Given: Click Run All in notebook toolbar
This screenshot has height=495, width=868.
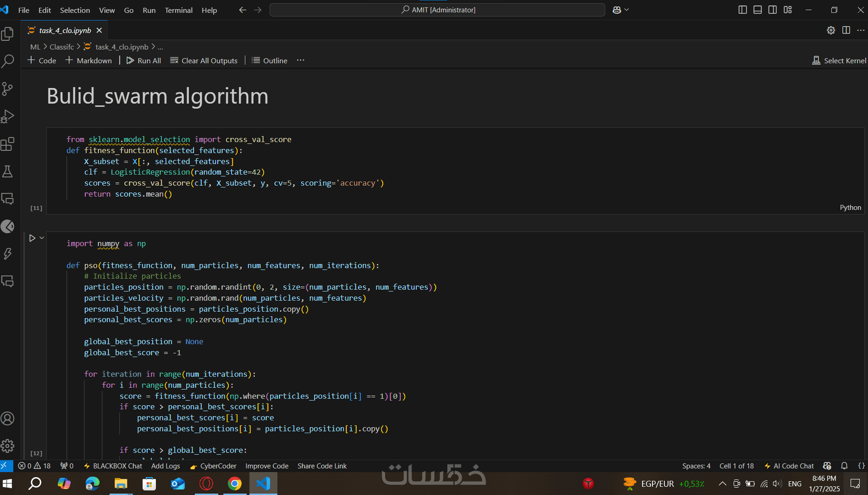Looking at the screenshot, I should pyautogui.click(x=143, y=60).
